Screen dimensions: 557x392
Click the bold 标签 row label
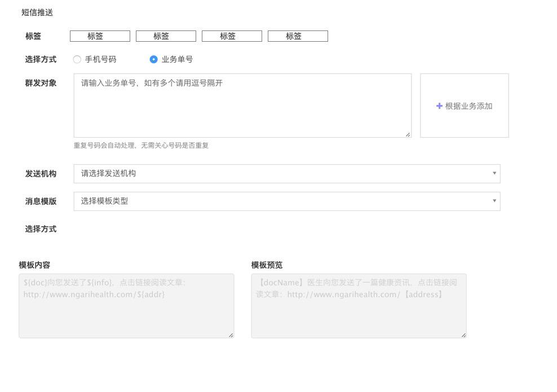(33, 36)
